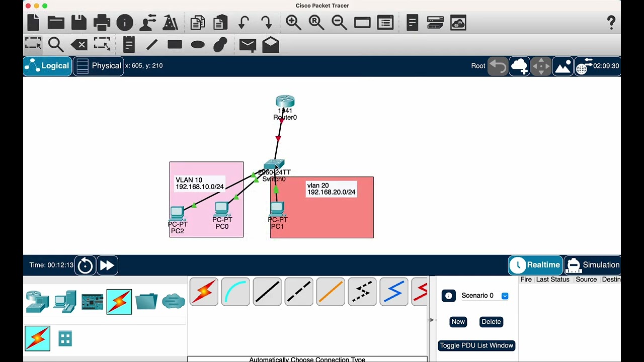The image size is (644, 362).
Task: Pick the copper straight-through cable
Action: [267, 292]
